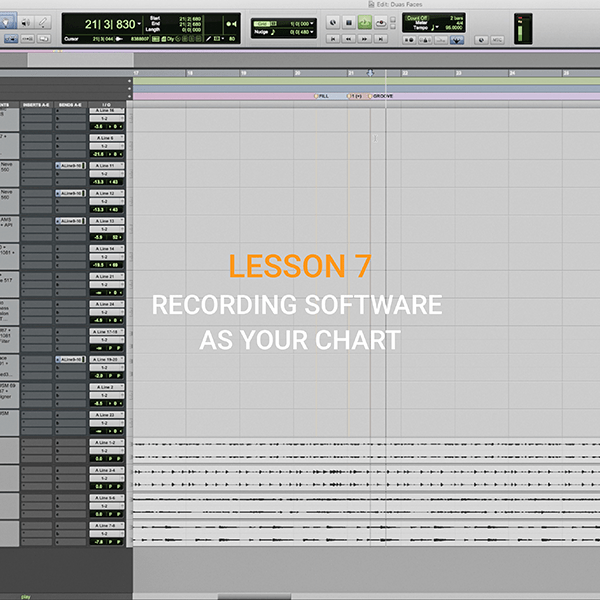This screenshot has width=600, height=600.
Task: Click the Universe view selection box
Action: [x=80, y=60]
